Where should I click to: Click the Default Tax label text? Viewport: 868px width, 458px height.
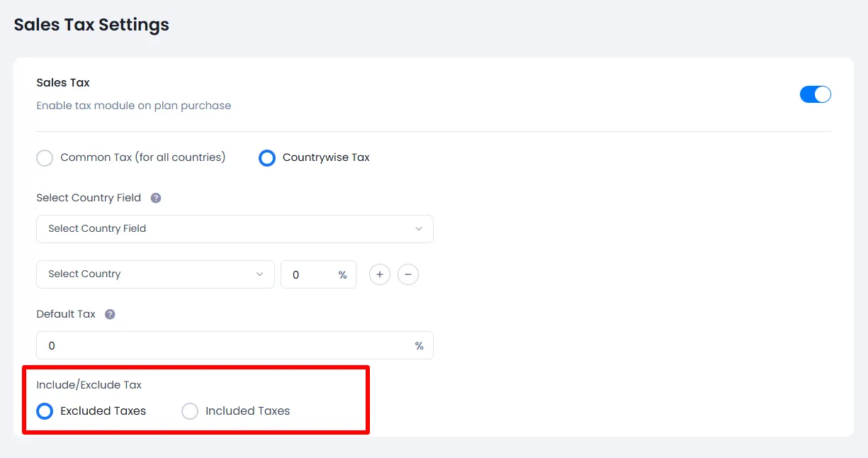point(66,314)
